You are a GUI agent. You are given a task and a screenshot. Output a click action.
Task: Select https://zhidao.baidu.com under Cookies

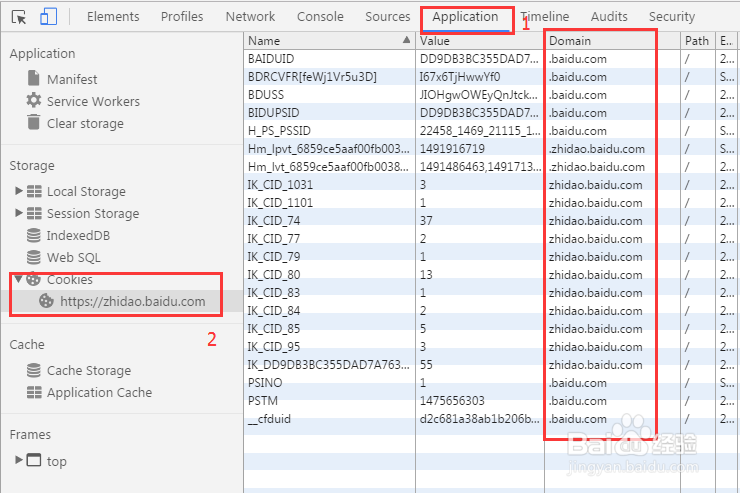[133, 301]
